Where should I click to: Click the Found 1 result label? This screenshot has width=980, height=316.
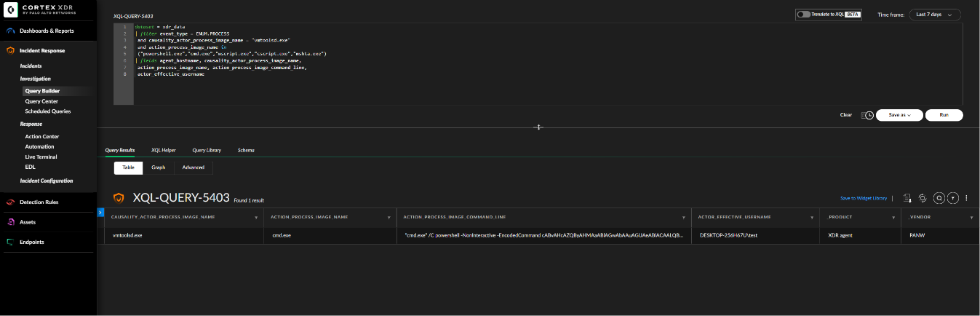pyautogui.click(x=249, y=200)
